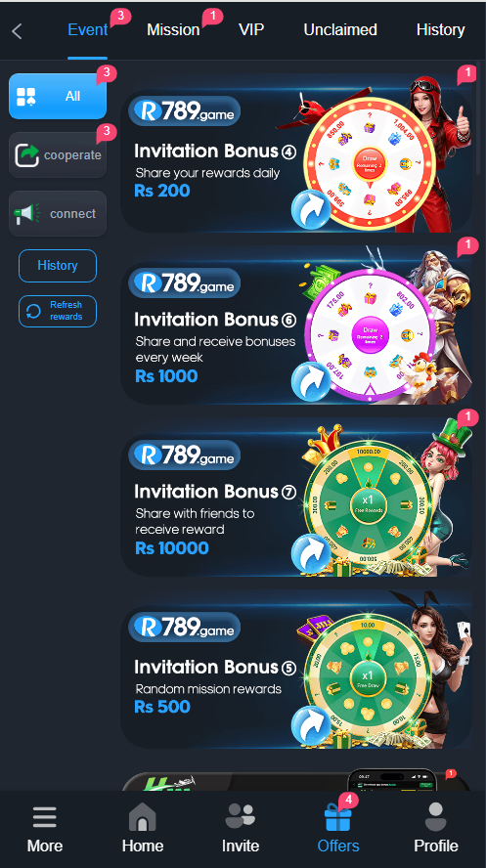Open the Unclaimed tab
486x868 pixels.
coord(340,30)
